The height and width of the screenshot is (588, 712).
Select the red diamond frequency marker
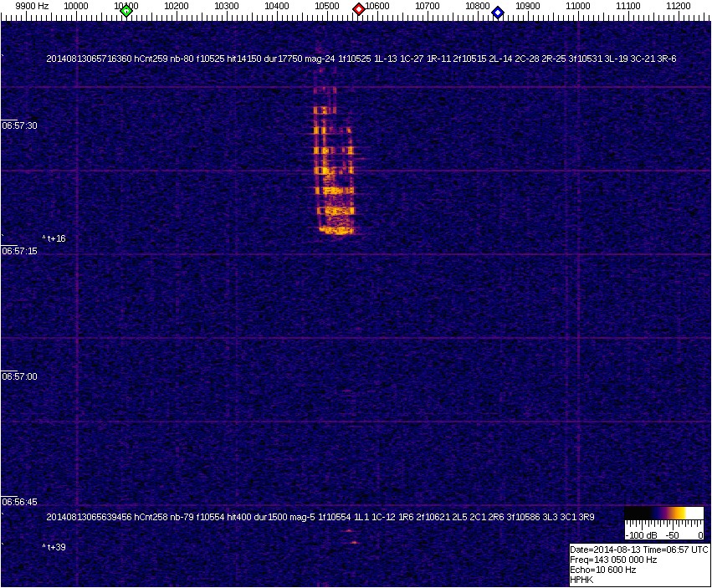point(359,9)
